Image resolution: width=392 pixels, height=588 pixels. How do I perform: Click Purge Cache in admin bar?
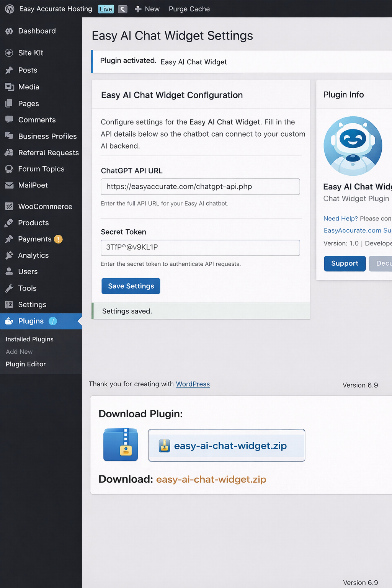point(189,9)
